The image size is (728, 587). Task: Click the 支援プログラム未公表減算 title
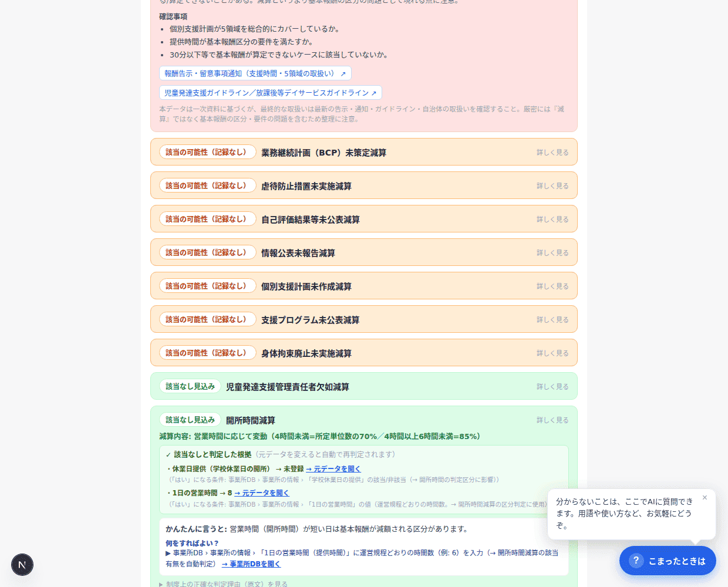click(311, 320)
